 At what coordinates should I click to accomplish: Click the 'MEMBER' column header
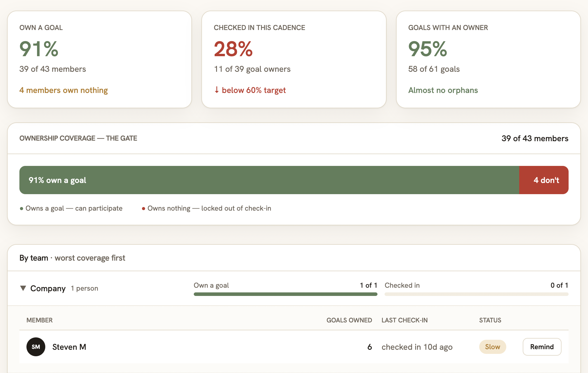pos(39,320)
